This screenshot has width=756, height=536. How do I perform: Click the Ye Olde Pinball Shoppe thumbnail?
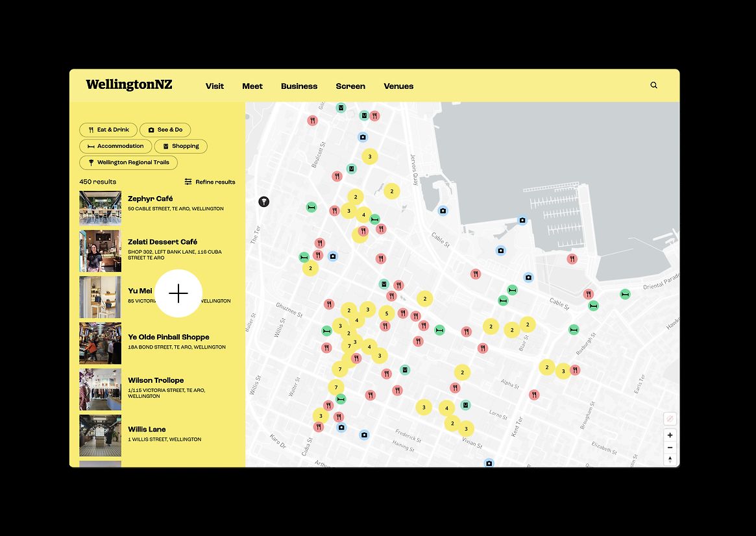[100, 343]
